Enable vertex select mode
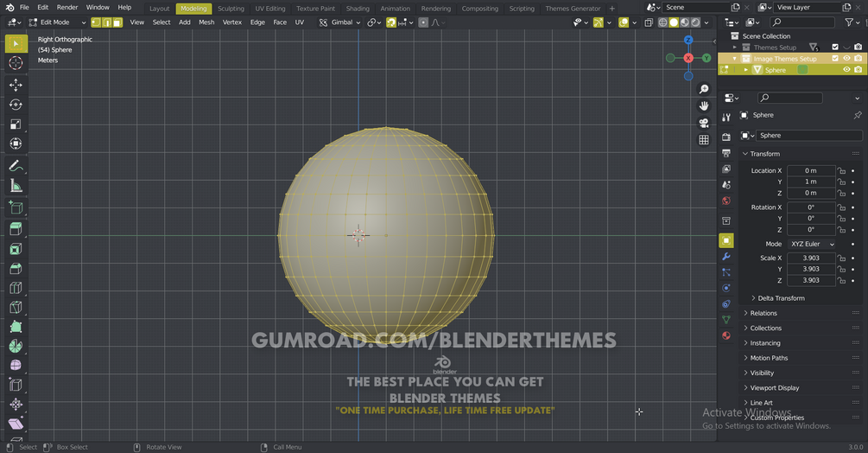This screenshot has width=868, height=453. click(96, 22)
